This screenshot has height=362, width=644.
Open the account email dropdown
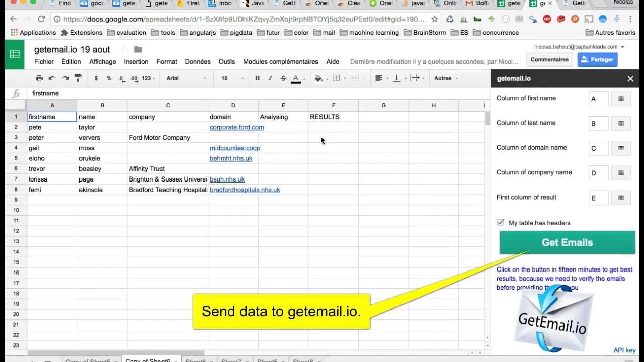(x=580, y=47)
